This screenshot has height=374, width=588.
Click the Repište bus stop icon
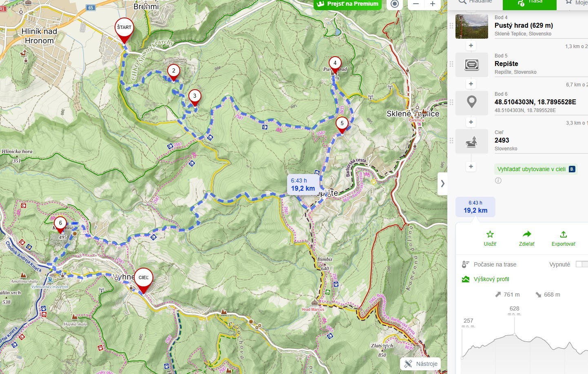coord(472,65)
